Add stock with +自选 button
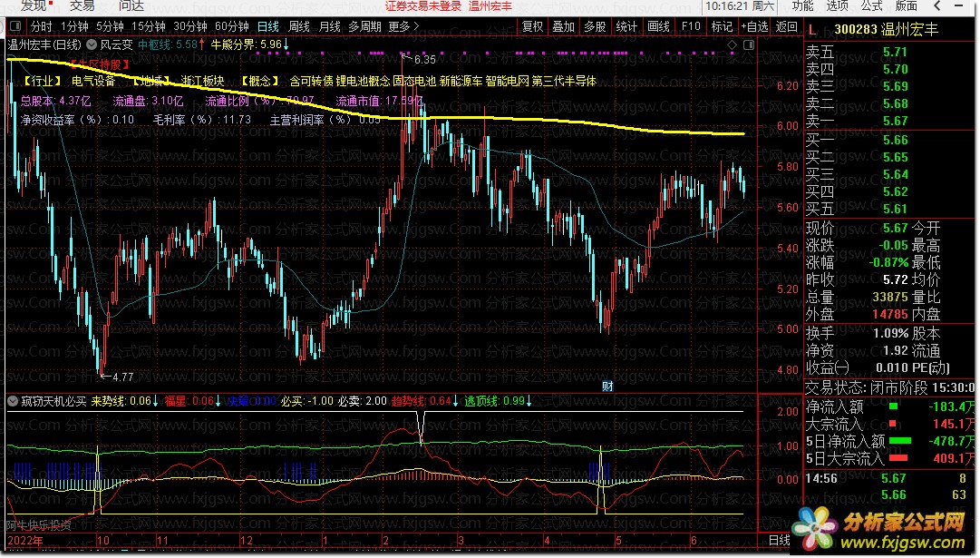The image size is (980, 558). pos(754,26)
